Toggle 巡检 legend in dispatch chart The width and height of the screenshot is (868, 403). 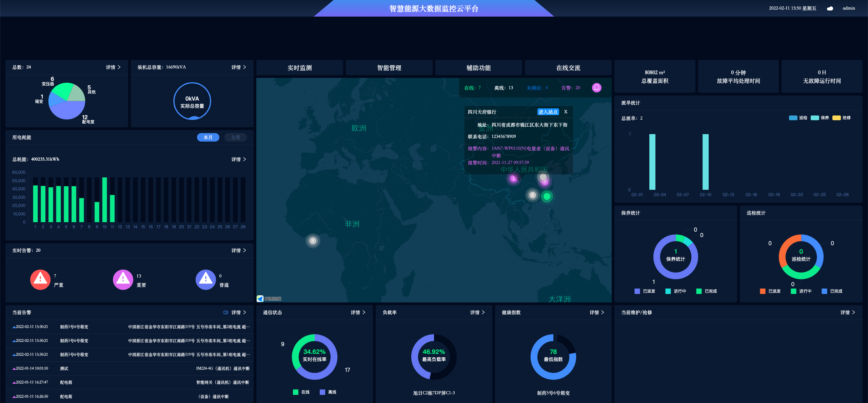[x=798, y=118]
